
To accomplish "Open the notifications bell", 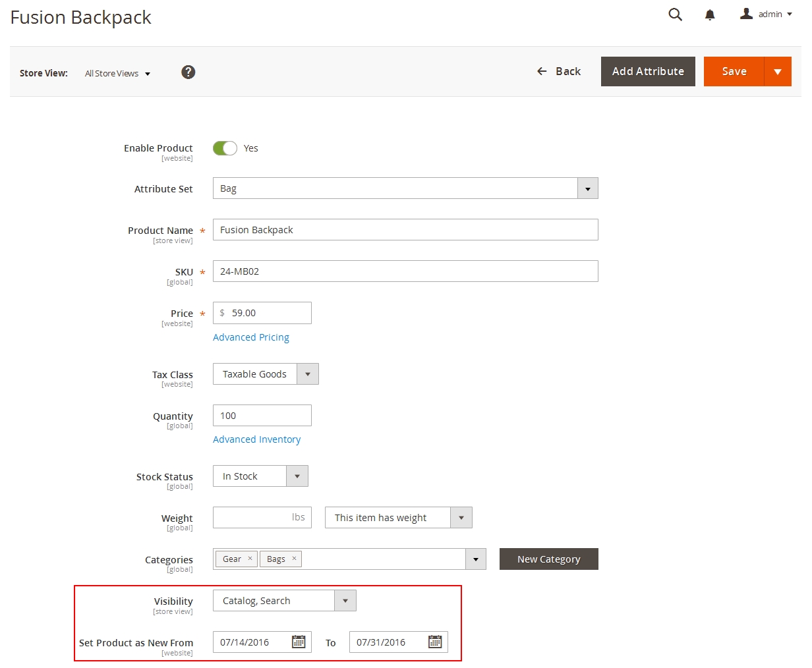I will (710, 14).
